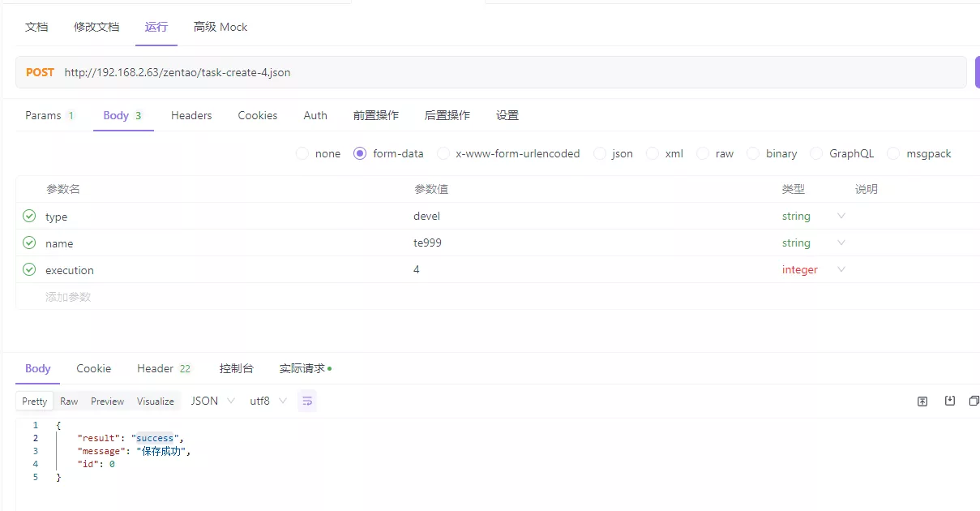Click the download response icon
The image size is (980, 511).
950,401
